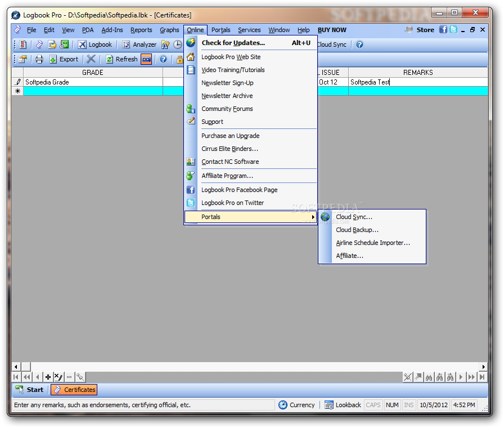The height and width of the screenshot is (428, 504).
Task: Click the green notebook with clock icon
Action: [x=64, y=44]
